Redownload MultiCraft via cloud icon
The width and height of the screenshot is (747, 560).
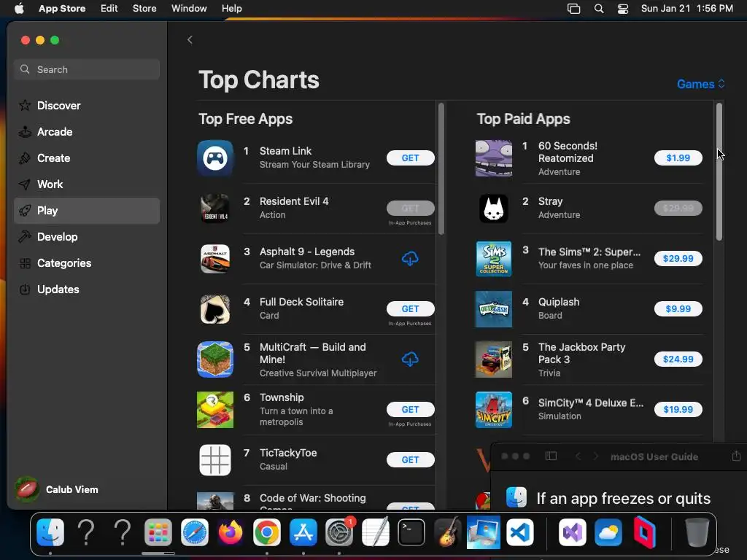click(x=410, y=359)
